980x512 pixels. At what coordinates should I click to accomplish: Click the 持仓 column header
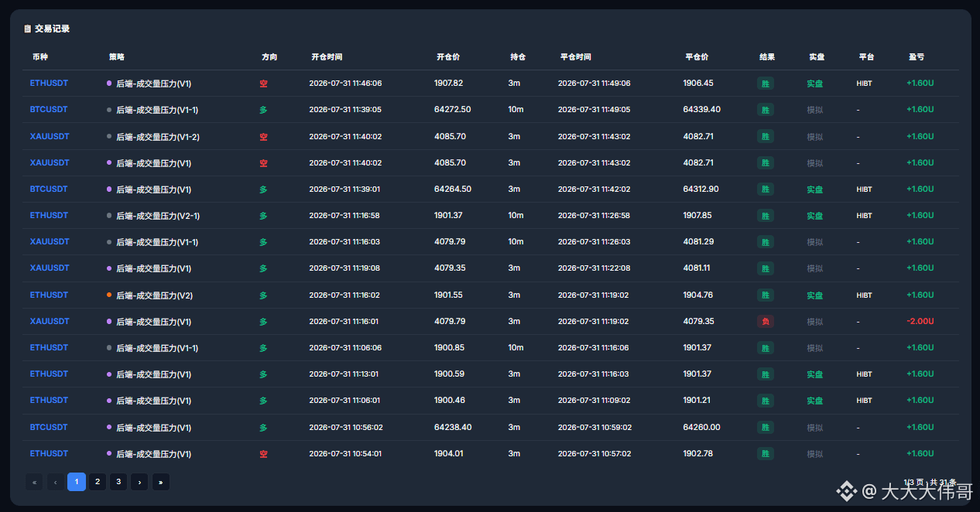coord(518,57)
